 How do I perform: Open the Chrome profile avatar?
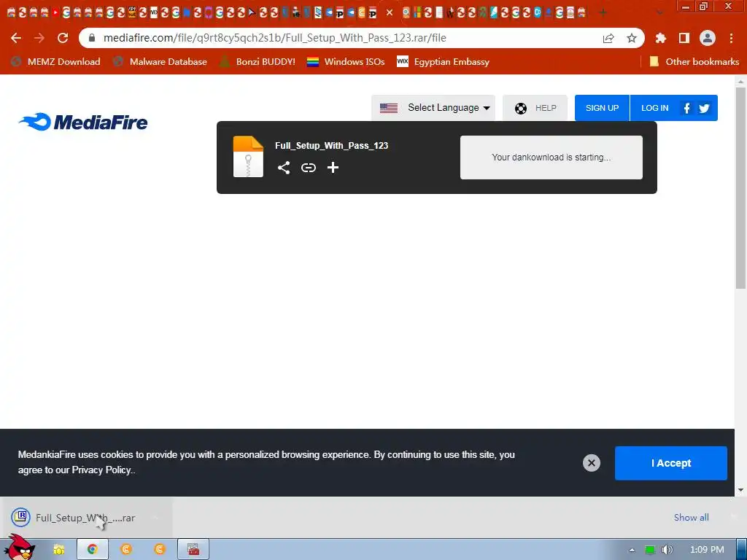708,38
